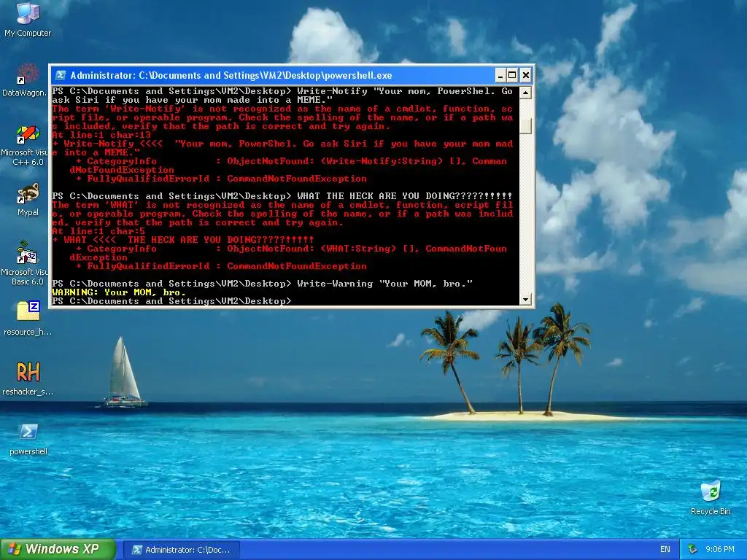Select the powershell desktop shortcut
The height and width of the screenshot is (560, 747).
(28, 438)
